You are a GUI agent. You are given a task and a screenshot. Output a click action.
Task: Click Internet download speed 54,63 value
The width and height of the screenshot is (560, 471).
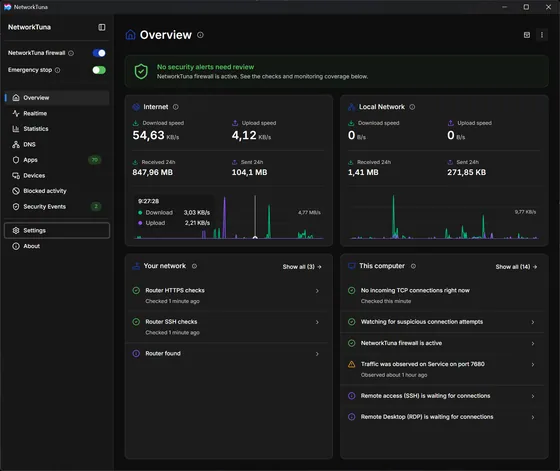coord(149,135)
